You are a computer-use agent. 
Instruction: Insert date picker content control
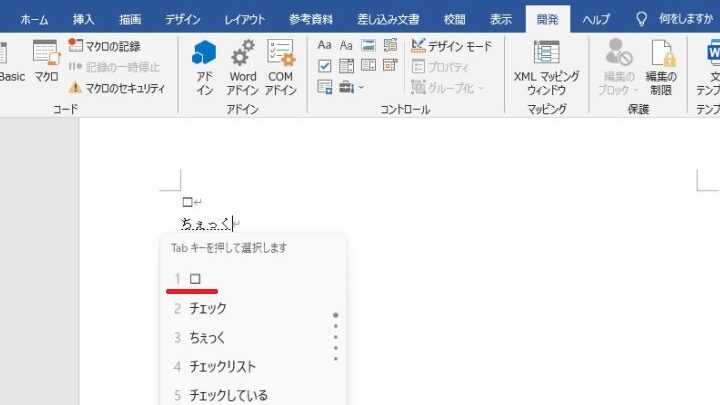tap(390, 66)
